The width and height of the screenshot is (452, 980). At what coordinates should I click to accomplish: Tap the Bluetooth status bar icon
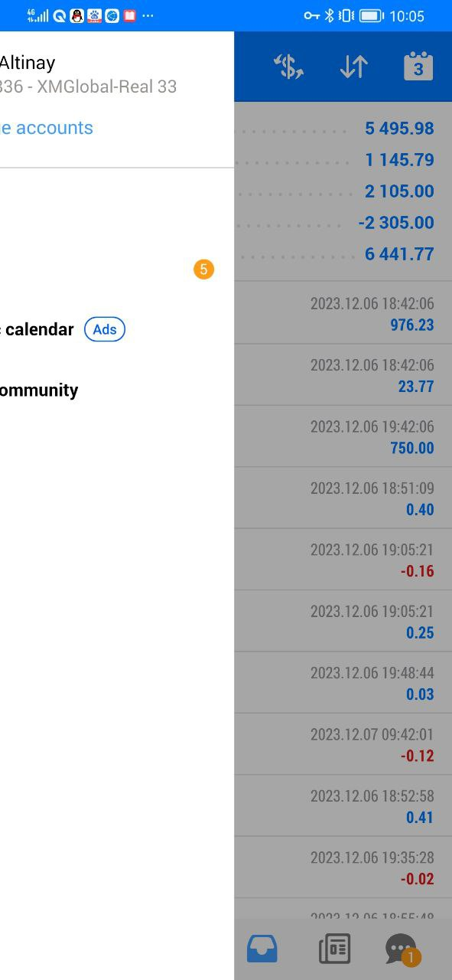330,15
